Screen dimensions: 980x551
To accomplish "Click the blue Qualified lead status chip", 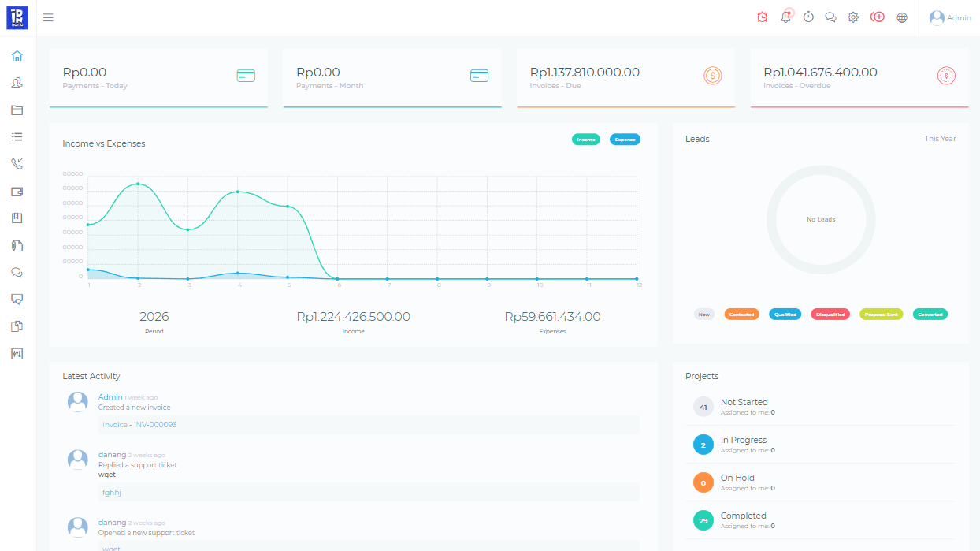I will click(x=785, y=315).
